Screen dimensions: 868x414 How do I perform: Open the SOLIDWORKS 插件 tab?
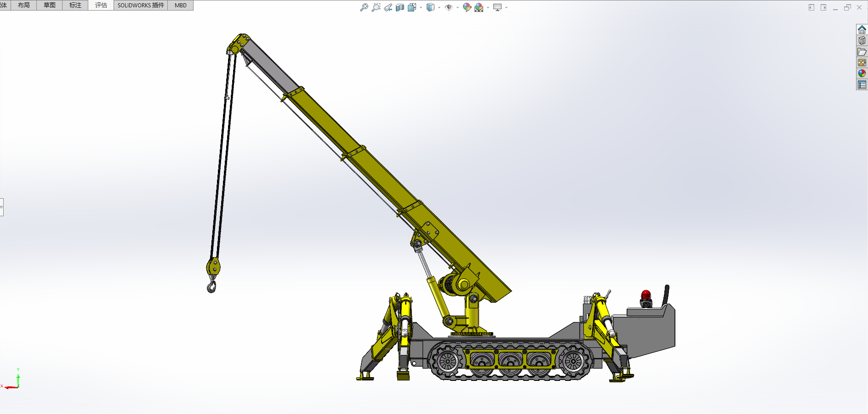click(x=141, y=6)
